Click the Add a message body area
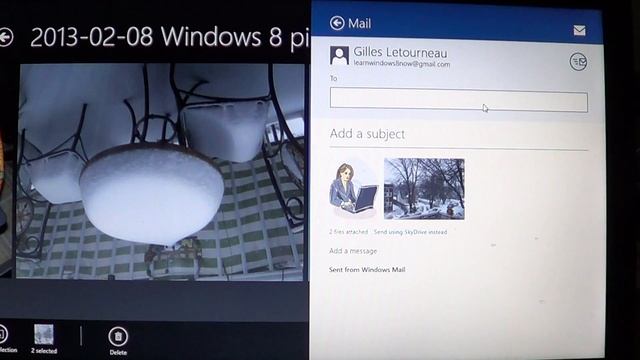Viewport: 640px width, 360px height. click(x=353, y=251)
